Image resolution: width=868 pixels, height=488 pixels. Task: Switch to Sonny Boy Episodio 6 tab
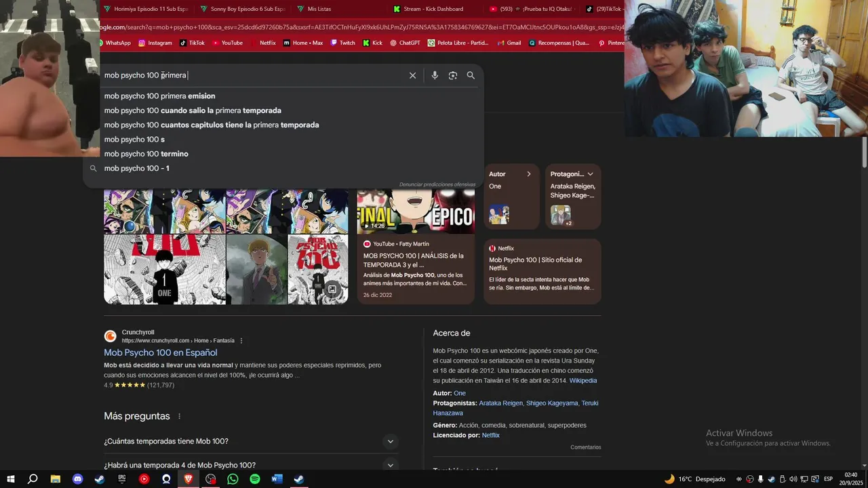tap(242, 9)
